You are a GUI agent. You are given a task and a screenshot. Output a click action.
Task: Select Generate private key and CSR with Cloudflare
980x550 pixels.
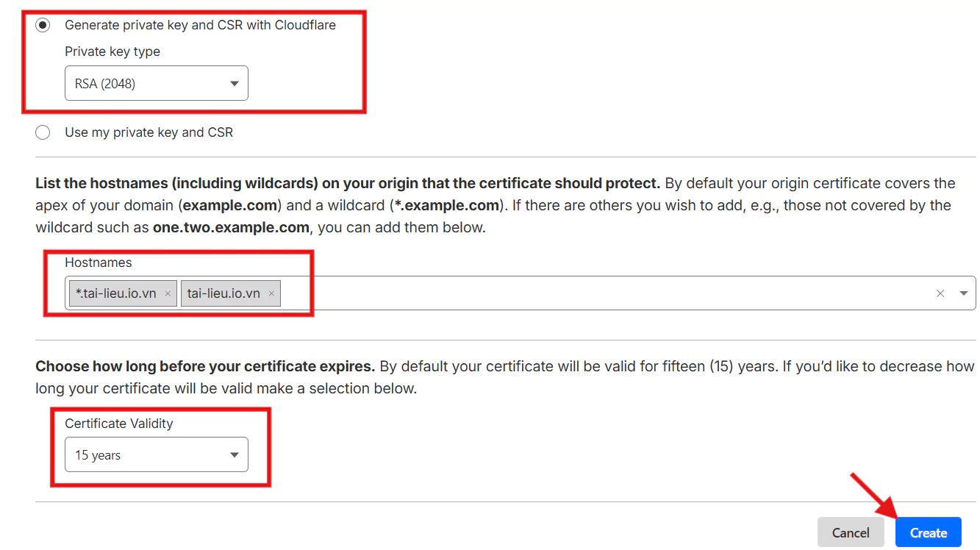click(x=43, y=25)
